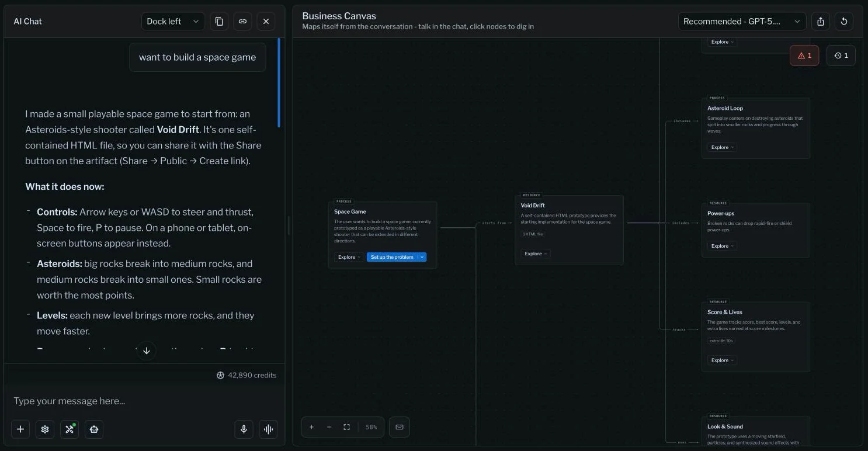Click the reset arrow icon in canvas header
Screen dimensions: 868x451
pyautogui.click(x=844, y=22)
